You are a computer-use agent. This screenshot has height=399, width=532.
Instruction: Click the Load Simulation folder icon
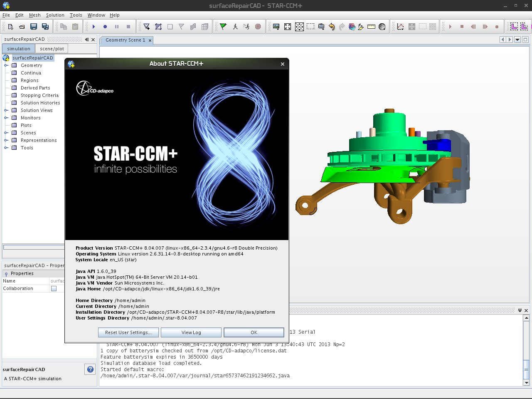(22, 27)
